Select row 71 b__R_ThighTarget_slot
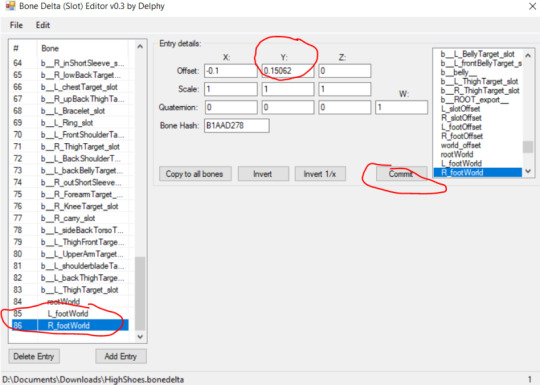540x385 pixels. tap(70, 147)
